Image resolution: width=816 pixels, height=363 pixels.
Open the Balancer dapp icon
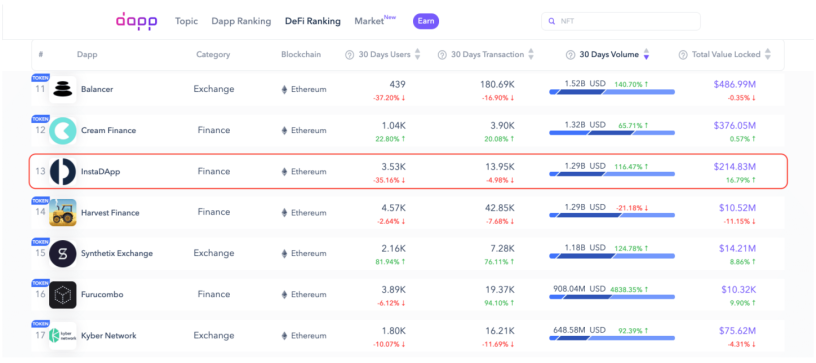63,89
